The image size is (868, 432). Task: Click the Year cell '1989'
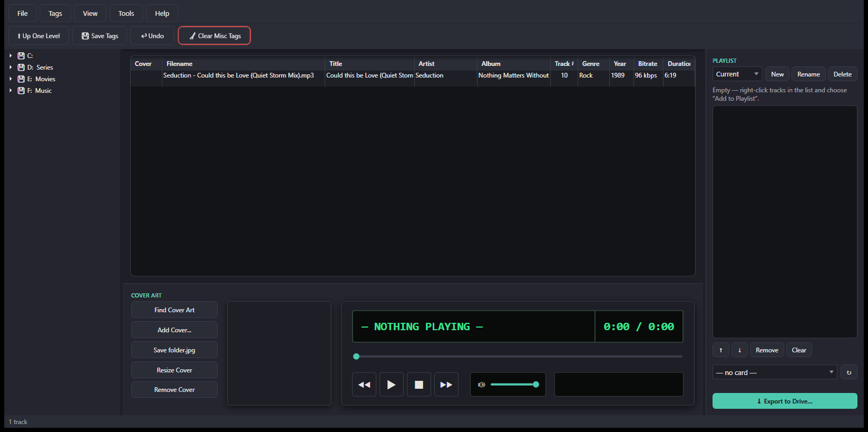pyautogui.click(x=618, y=75)
